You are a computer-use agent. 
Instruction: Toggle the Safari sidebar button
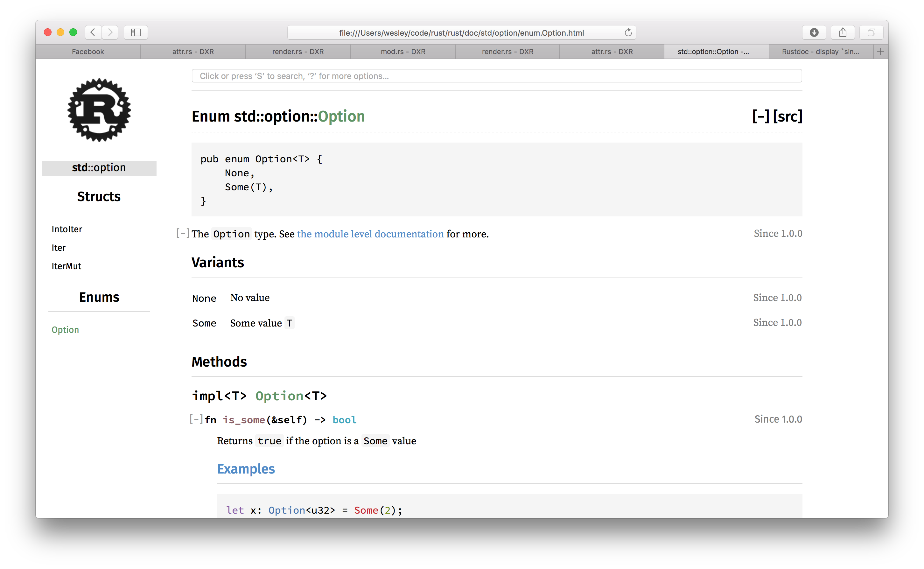point(136,32)
